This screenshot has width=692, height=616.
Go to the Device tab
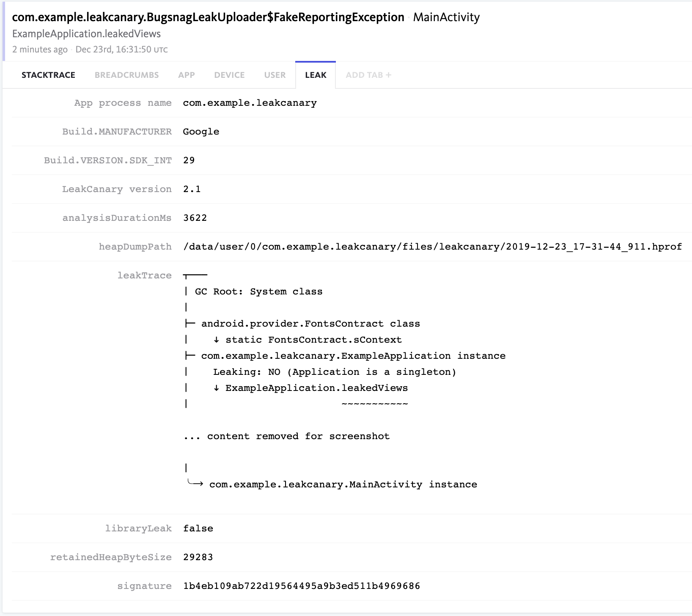[229, 75]
